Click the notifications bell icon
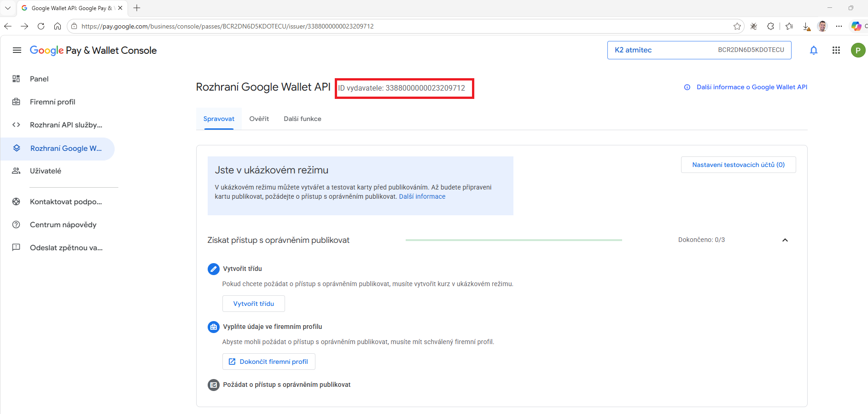Screen dimensions: 868x414 [x=814, y=50]
